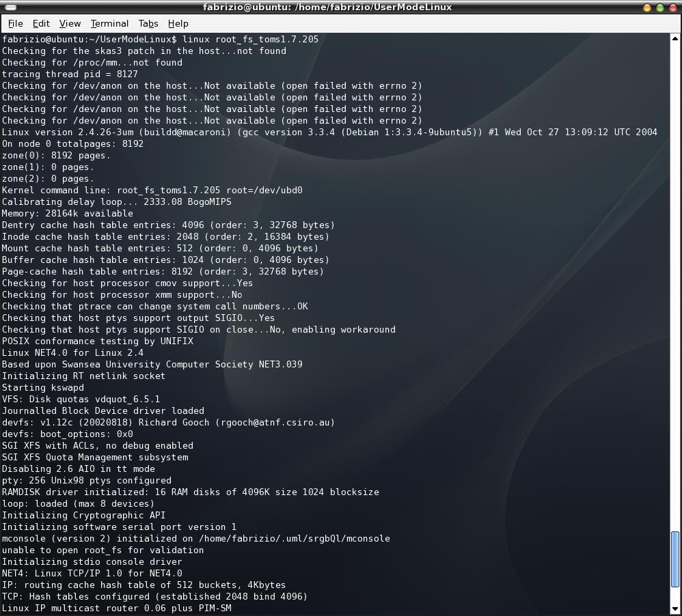Click 'Checking for /proc/mm...not found' line
The image size is (682, 616).
pos(92,63)
